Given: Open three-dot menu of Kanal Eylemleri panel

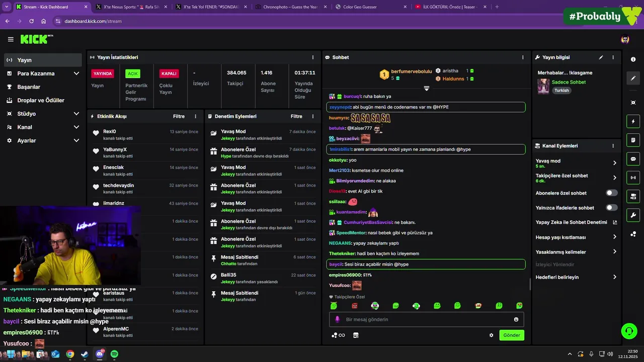Looking at the screenshot, I should [x=613, y=146].
